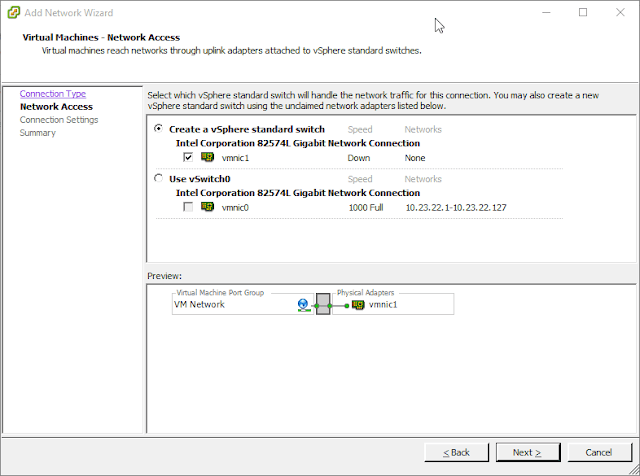Click the virtual switch box in the preview diagram
640x476 pixels.
click(323, 304)
